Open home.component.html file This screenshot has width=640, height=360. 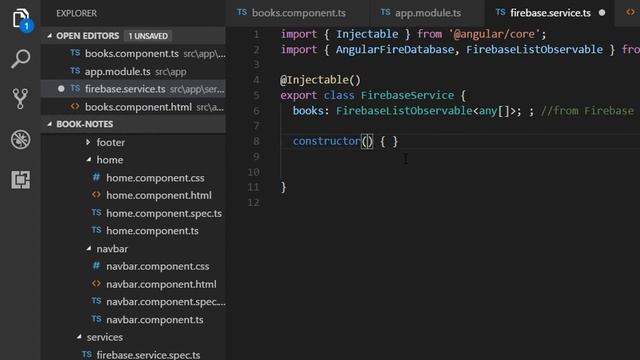159,196
